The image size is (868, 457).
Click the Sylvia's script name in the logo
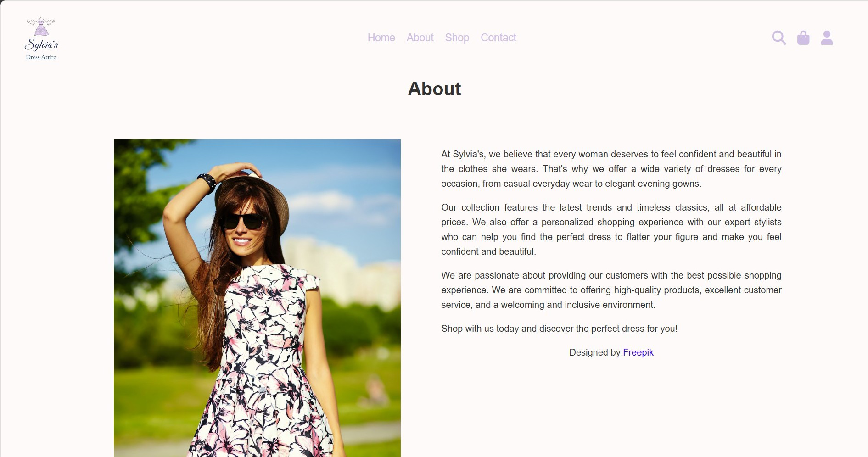(41, 45)
